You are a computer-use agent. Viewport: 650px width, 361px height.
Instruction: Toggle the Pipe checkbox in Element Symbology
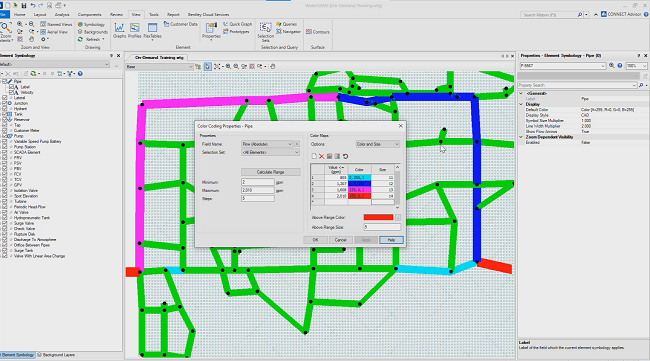[5, 82]
